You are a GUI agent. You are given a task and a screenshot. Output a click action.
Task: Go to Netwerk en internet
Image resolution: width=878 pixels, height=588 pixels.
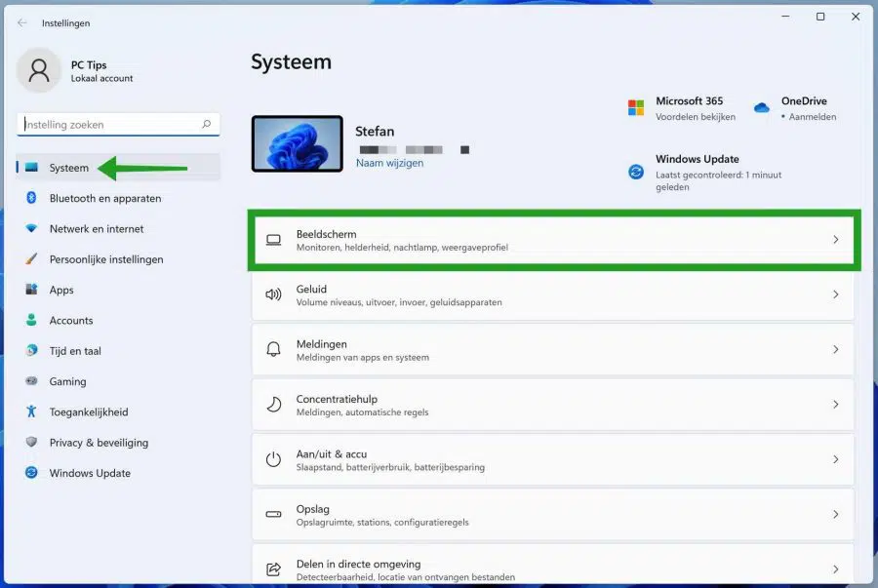point(118,228)
